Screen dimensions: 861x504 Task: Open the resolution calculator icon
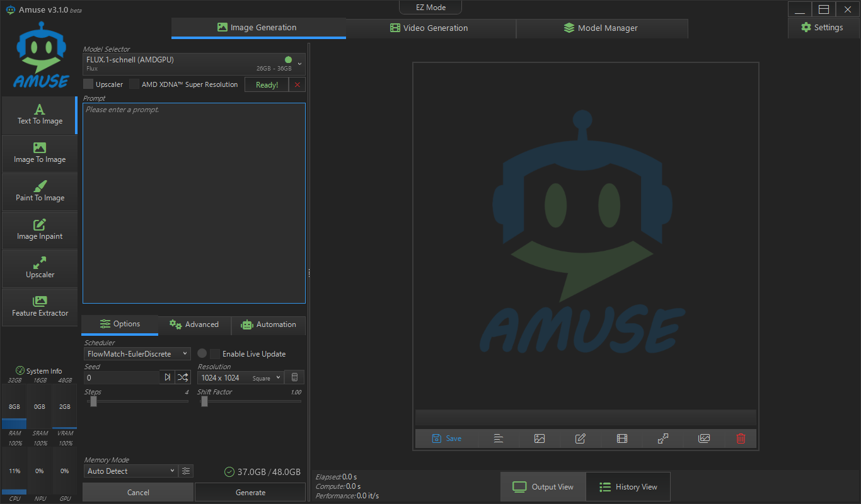[294, 377]
